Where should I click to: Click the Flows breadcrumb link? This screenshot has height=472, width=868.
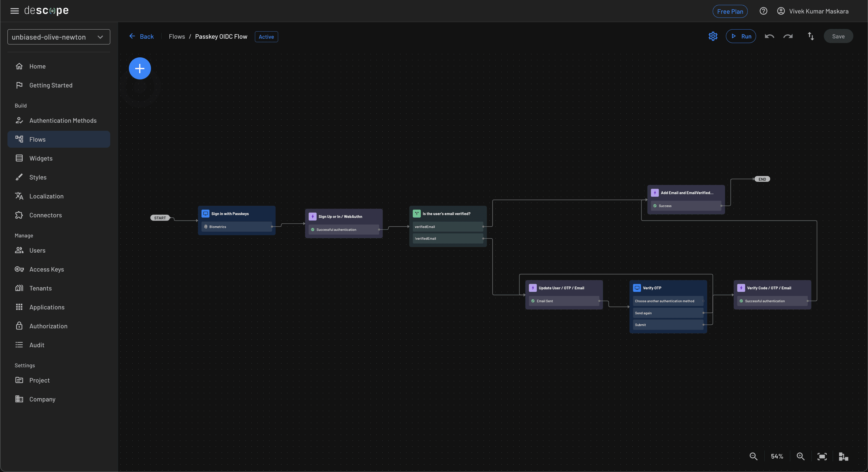click(x=177, y=36)
